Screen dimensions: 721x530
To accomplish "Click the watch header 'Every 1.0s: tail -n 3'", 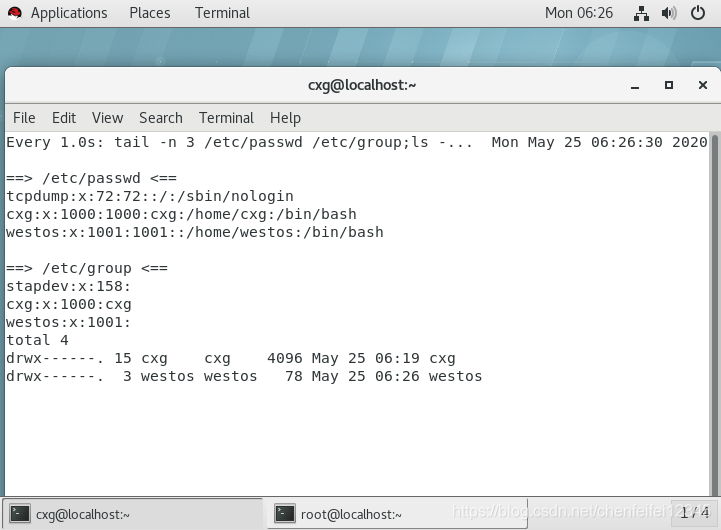I will [x=100, y=142].
